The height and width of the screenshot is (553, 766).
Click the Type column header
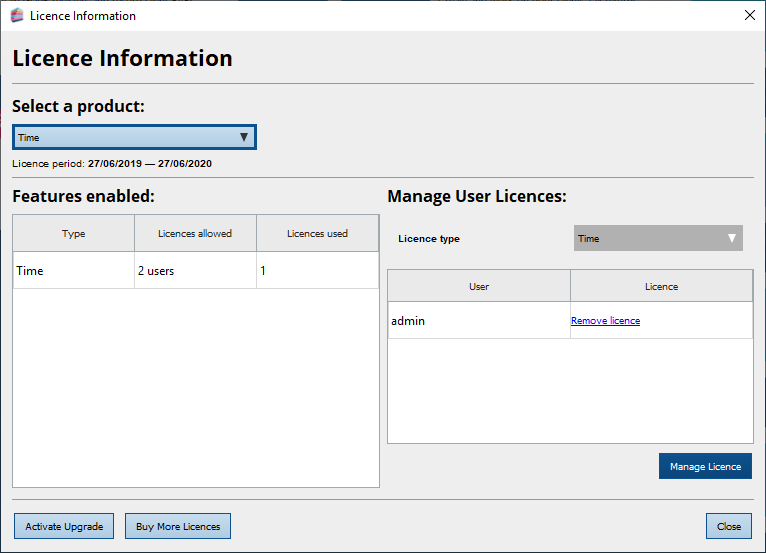74,234
